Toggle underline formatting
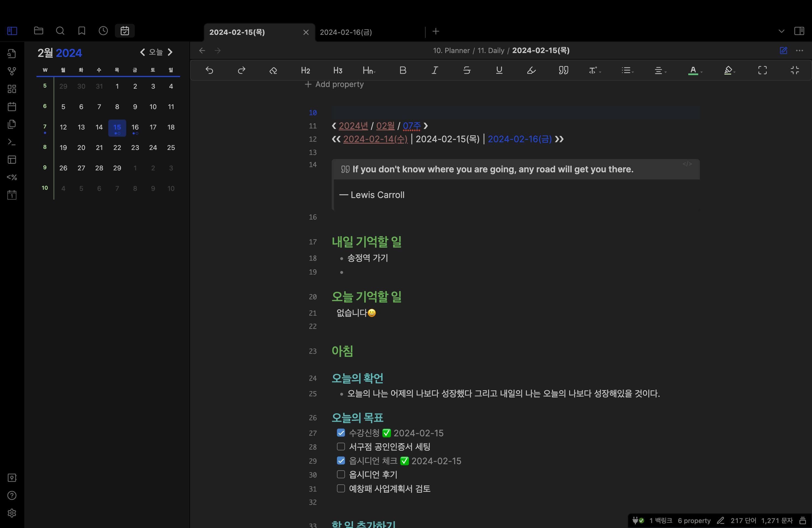The width and height of the screenshot is (812, 528). coord(499,70)
